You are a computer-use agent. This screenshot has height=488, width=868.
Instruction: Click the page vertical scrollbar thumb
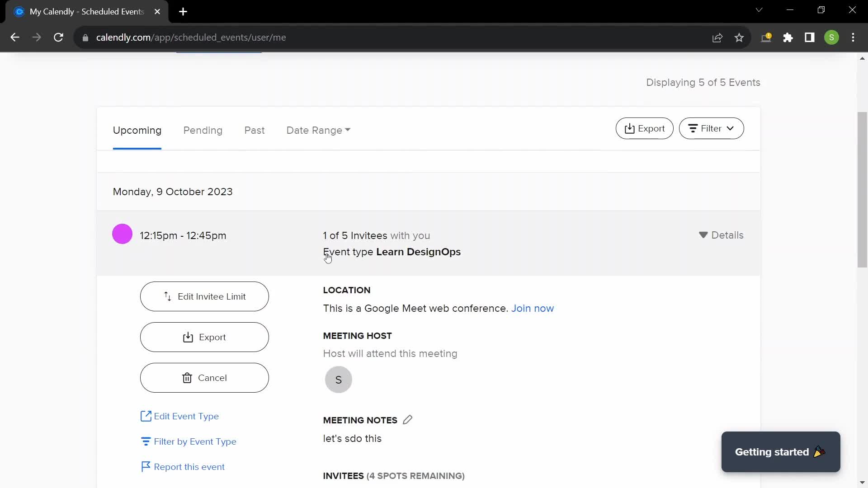pos(862,190)
